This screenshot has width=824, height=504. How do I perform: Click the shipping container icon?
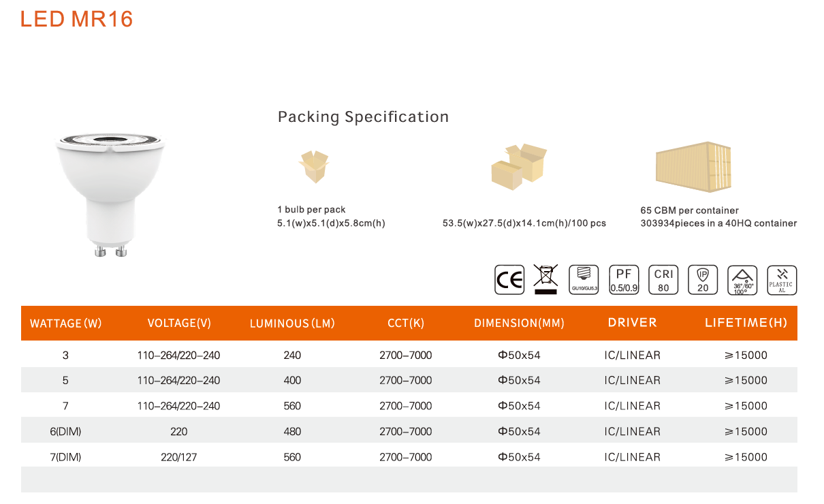pyautogui.click(x=693, y=167)
